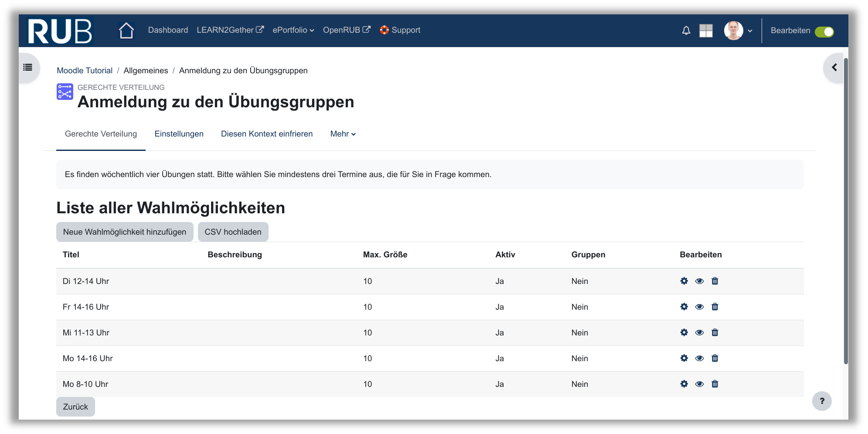
Task: Open the course index list icon
Action: point(28,67)
